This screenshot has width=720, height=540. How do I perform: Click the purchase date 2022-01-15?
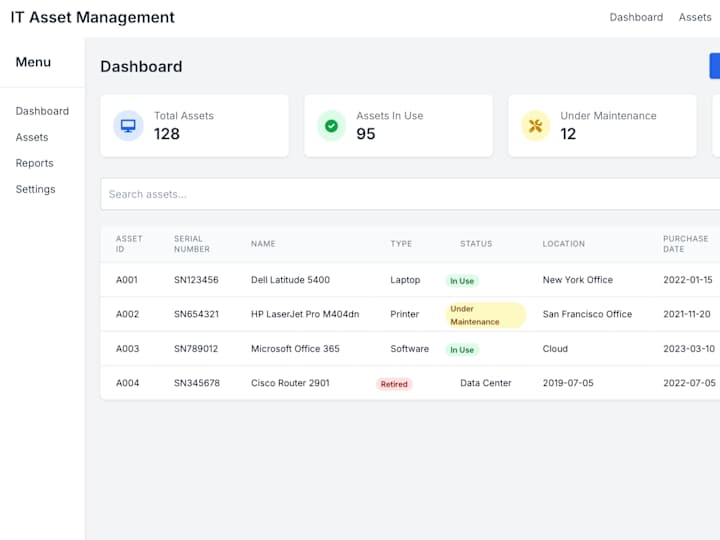click(687, 280)
